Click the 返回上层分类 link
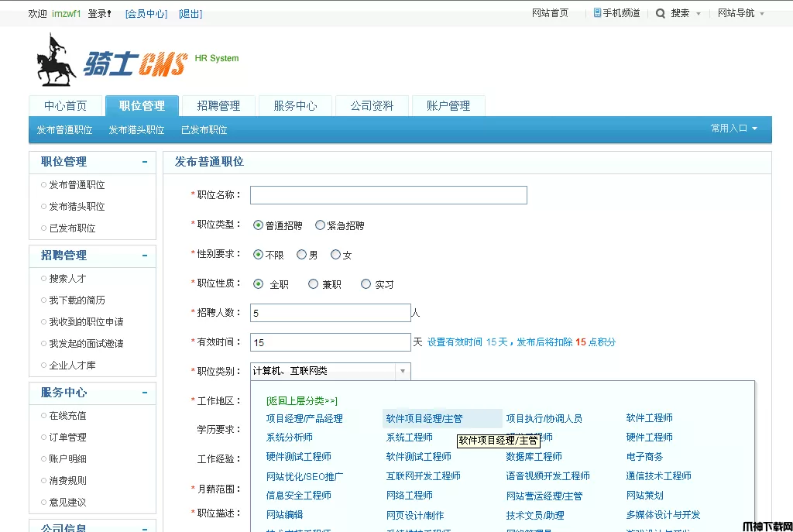 click(301, 400)
